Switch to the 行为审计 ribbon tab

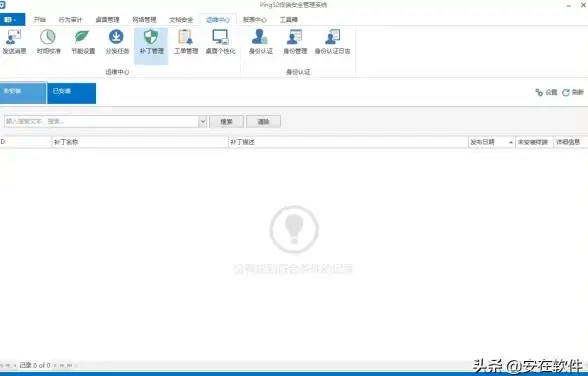pos(70,19)
